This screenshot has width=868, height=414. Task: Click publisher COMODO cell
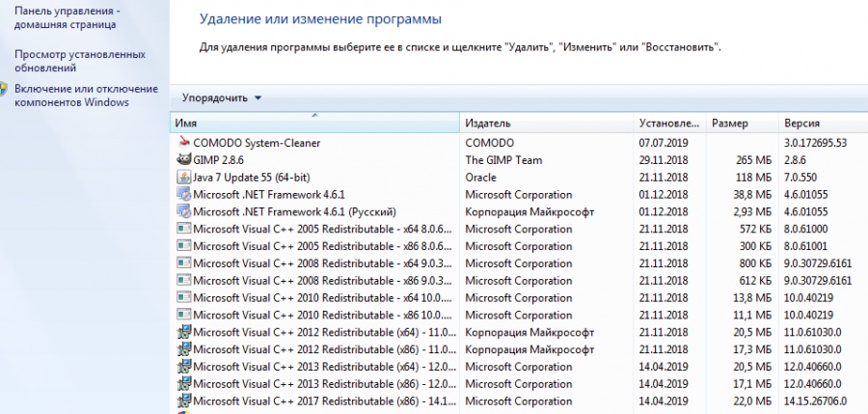tap(489, 143)
